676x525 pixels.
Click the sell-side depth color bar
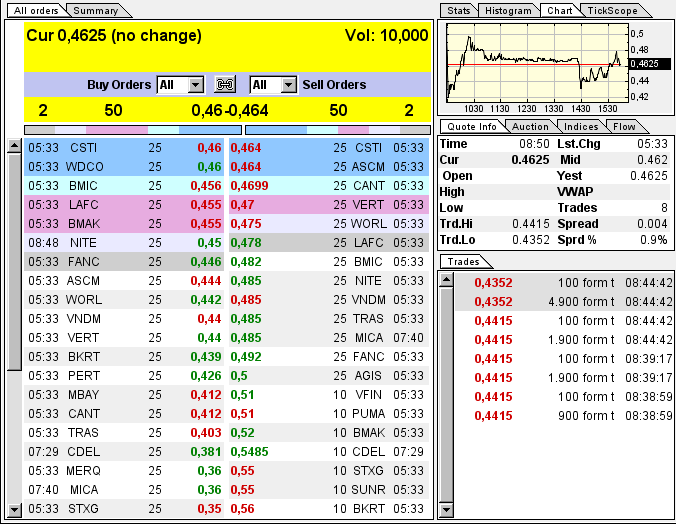click(x=338, y=130)
